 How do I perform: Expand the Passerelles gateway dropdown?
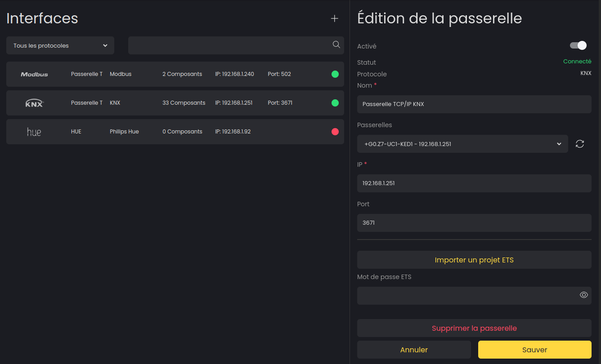pos(462,144)
